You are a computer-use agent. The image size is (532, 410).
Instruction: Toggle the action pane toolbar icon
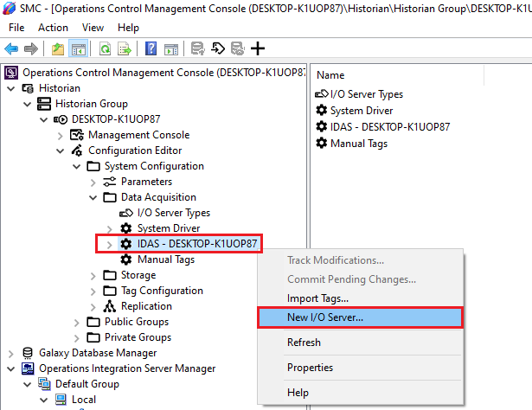[171, 48]
